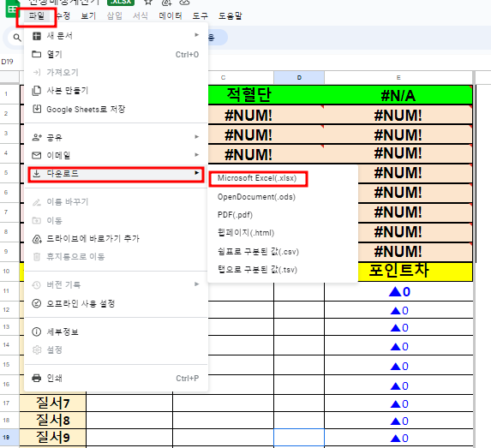Click the 이메일 envelope icon
The image size is (491, 448).
click(x=37, y=155)
